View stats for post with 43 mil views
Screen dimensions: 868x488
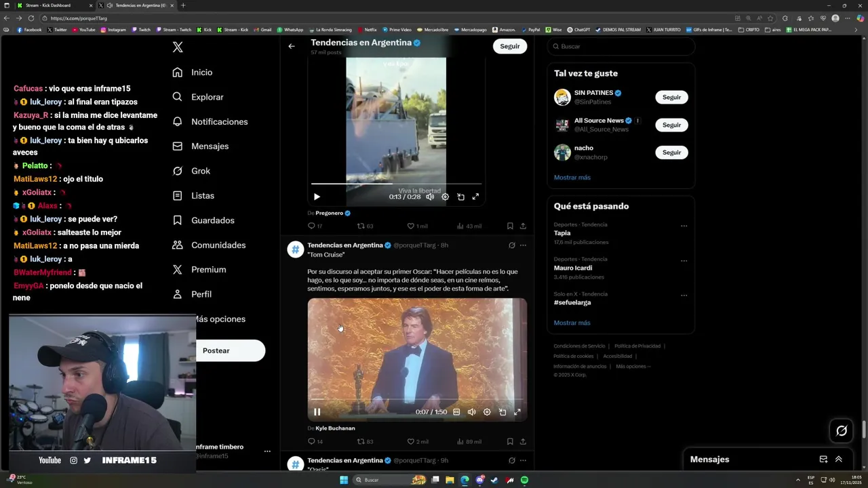[469, 226]
